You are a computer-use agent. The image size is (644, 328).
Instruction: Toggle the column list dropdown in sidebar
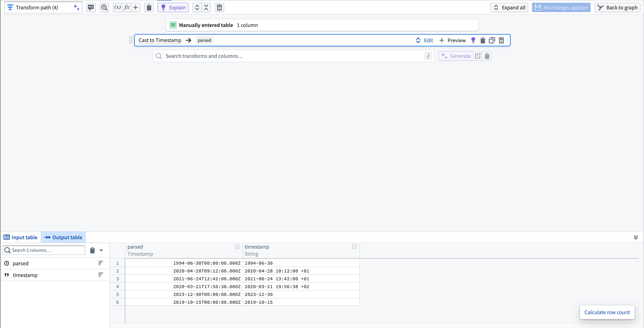(101, 250)
